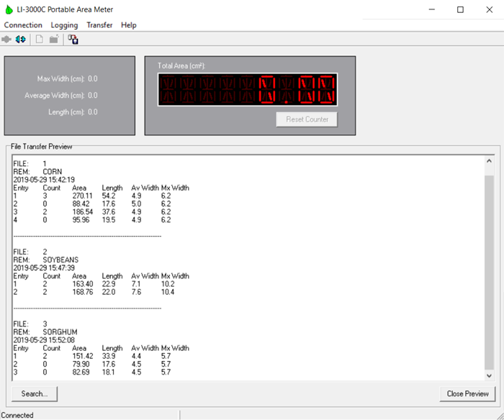Click length value 22.9
504x420 pixels.
click(109, 284)
